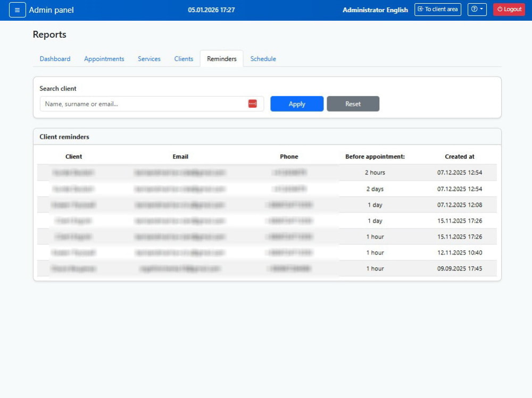Screen dimensions: 532x398
Task: Click the Before appointment column header
Action: (375, 157)
